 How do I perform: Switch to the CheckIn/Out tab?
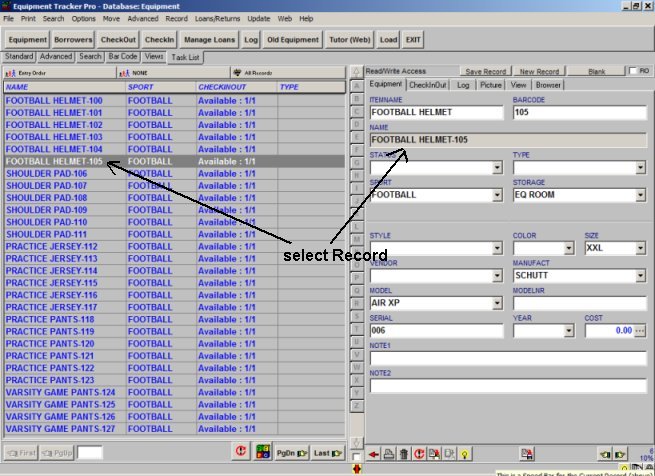(428, 85)
